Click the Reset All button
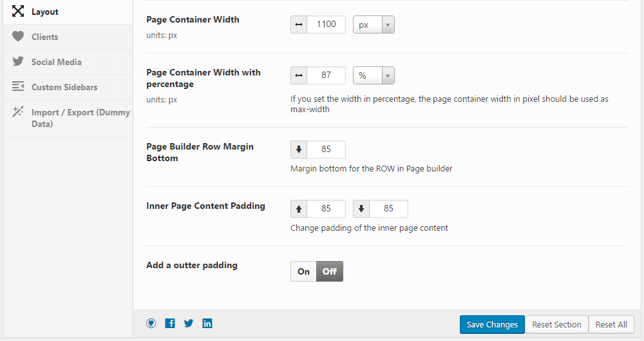This screenshot has width=644, height=341. point(611,324)
